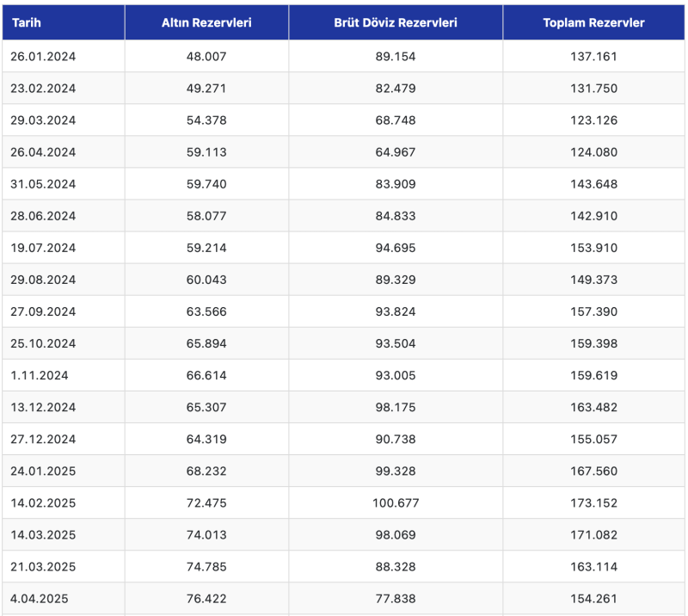Viewport: 688px width, 616px height.
Task: Select gold reserve value 74.013
Action: click(x=206, y=535)
